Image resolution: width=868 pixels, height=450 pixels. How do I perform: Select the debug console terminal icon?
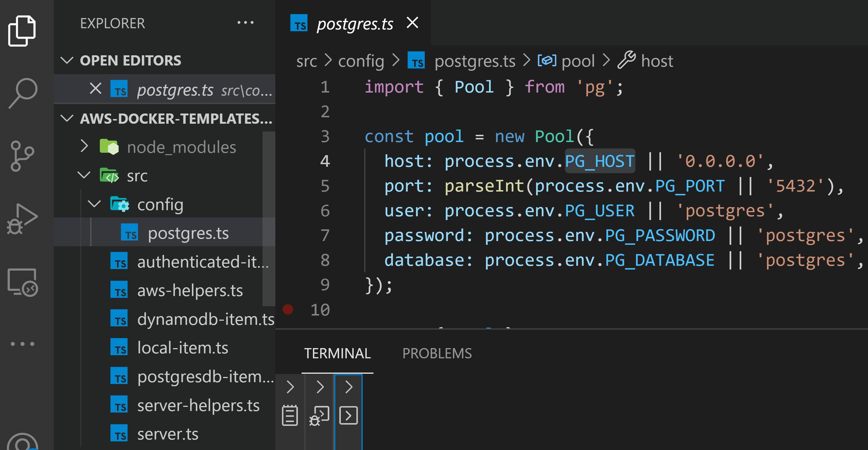point(319,416)
